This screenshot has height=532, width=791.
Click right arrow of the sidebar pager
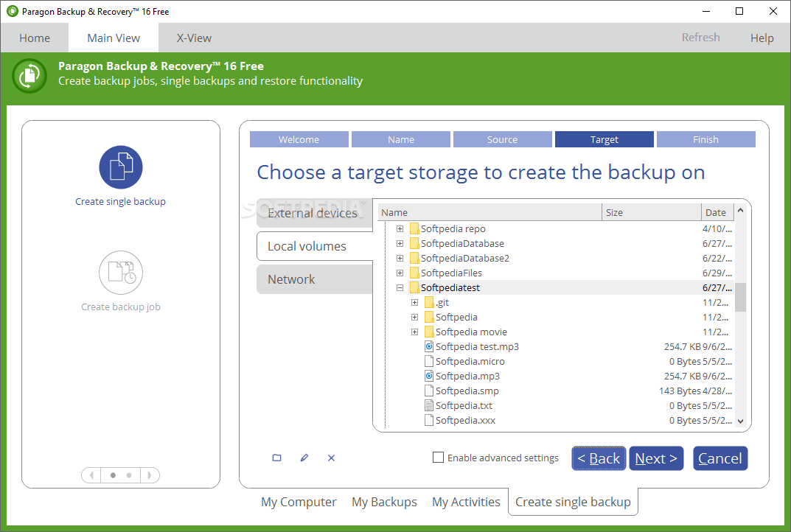[x=150, y=475]
